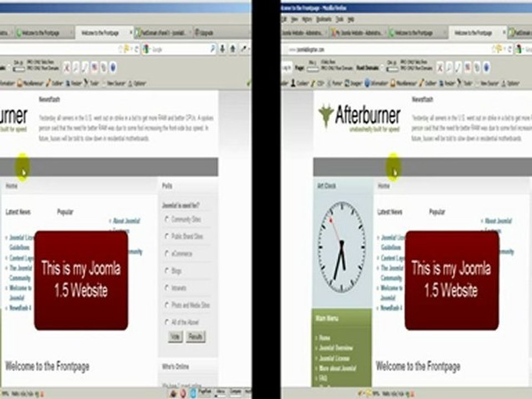Select the All of the Above poll option
The height and width of the screenshot is (399, 532).
tap(167, 322)
